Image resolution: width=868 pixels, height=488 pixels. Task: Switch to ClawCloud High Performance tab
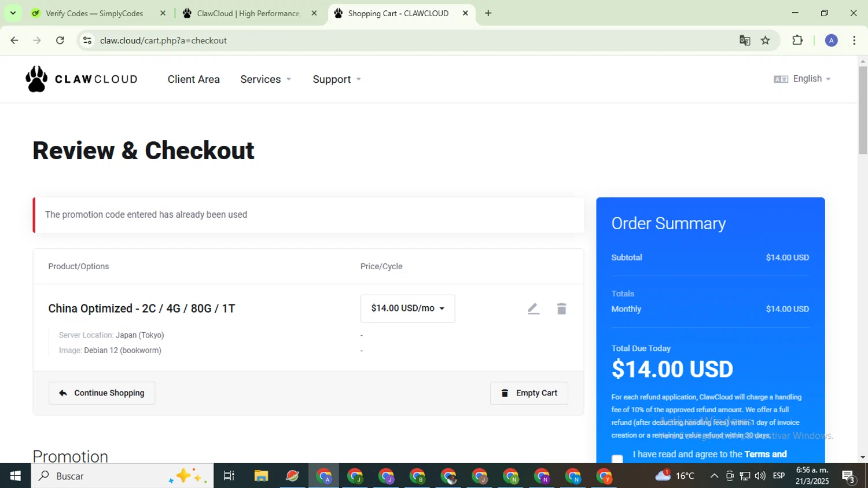coord(249,13)
